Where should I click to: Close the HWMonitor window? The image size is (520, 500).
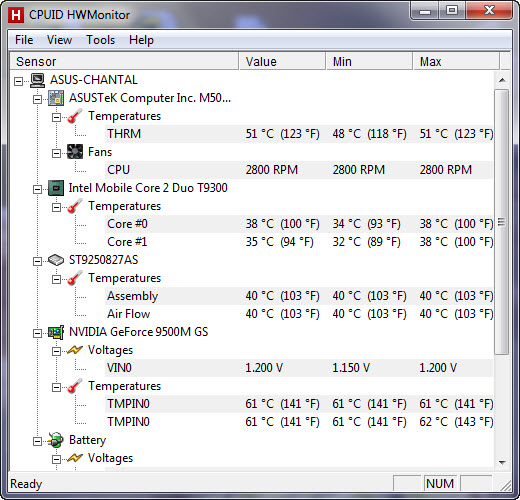click(x=489, y=11)
